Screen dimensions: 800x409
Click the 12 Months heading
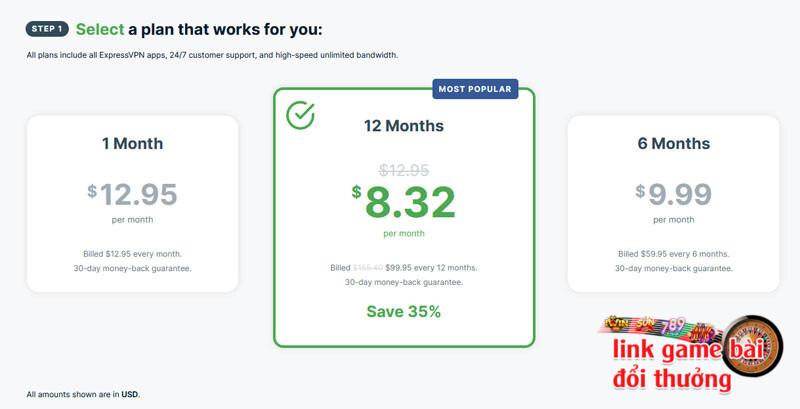point(404,126)
